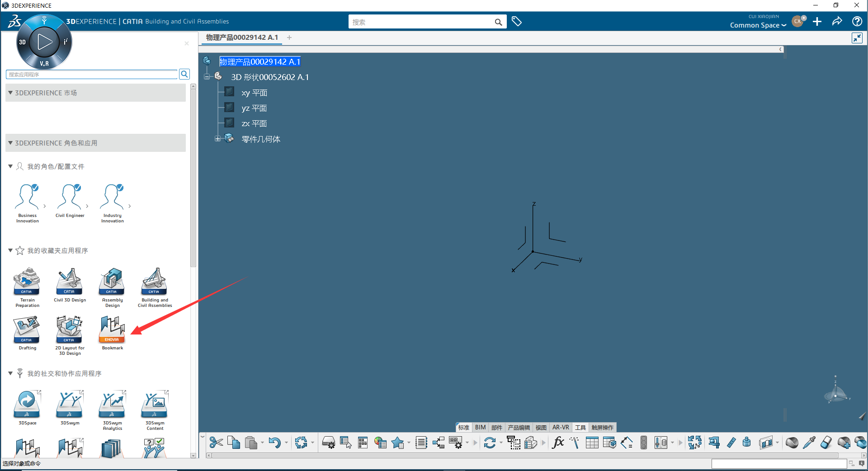The height and width of the screenshot is (471, 868).
Task: Select the Cut tool on the bottom toolbar
Action: coord(216,443)
